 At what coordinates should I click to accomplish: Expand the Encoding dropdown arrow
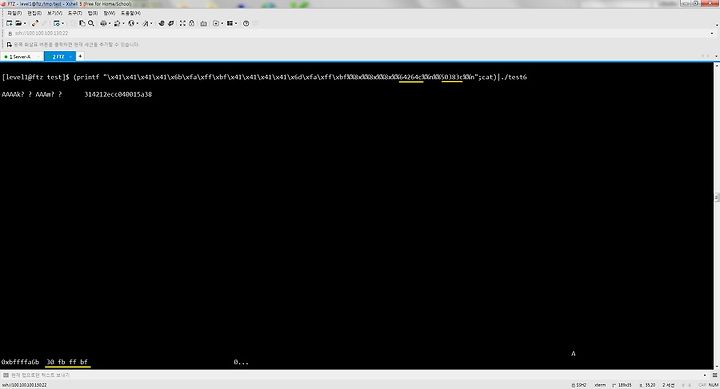pyautogui.click(x=137, y=23)
